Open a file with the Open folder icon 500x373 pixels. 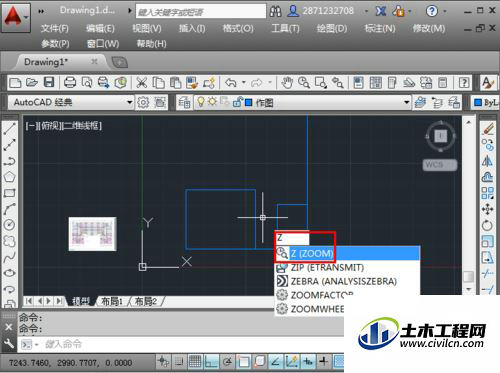[x=32, y=82]
